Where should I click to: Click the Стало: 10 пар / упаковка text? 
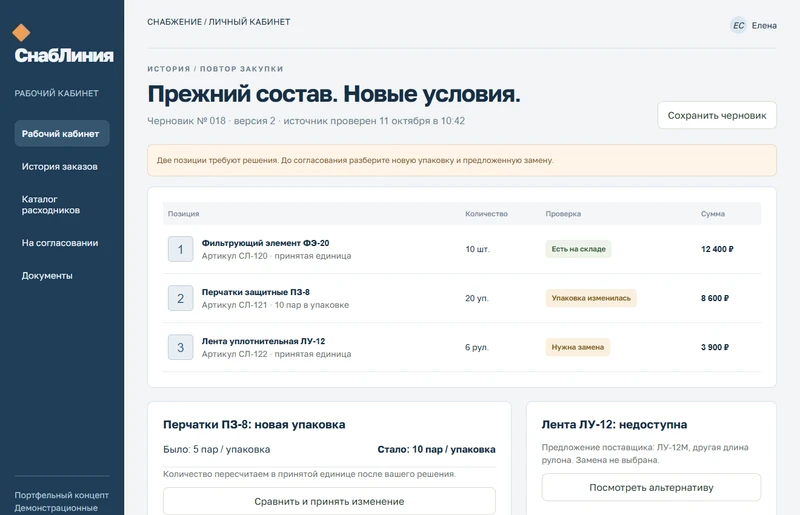coord(436,450)
